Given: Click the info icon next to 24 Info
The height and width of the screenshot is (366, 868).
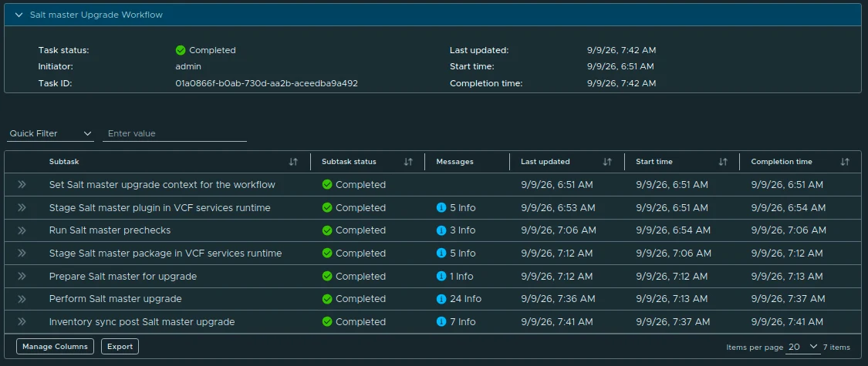Looking at the screenshot, I should click(441, 298).
